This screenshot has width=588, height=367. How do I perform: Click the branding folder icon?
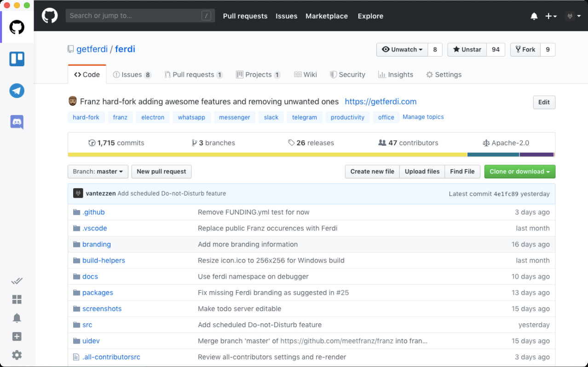[x=76, y=244]
